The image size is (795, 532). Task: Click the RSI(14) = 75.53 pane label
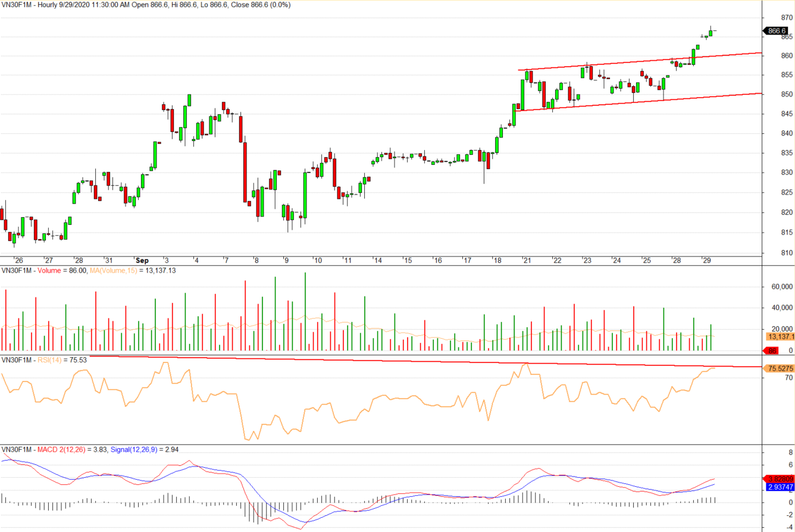click(44, 360)
